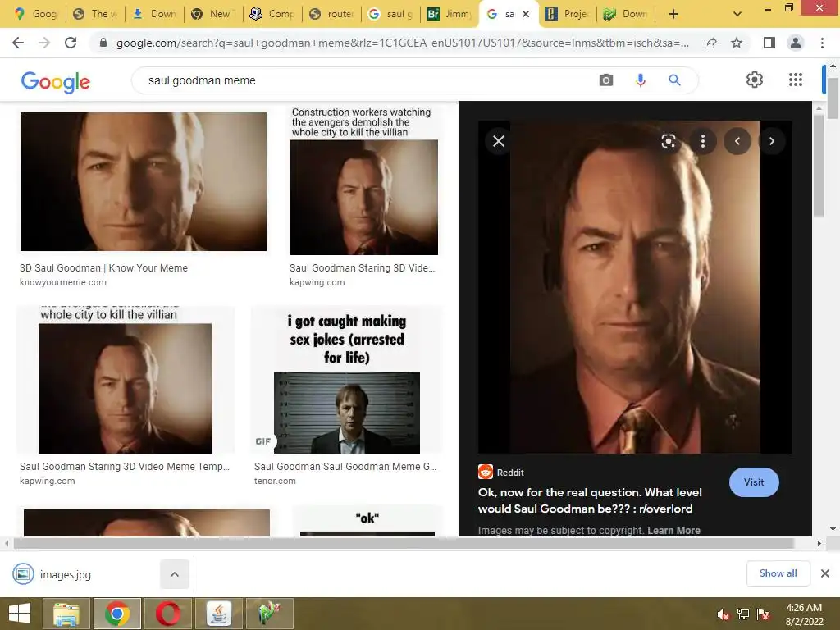Go back to the previous page

(x=18, y=43)
